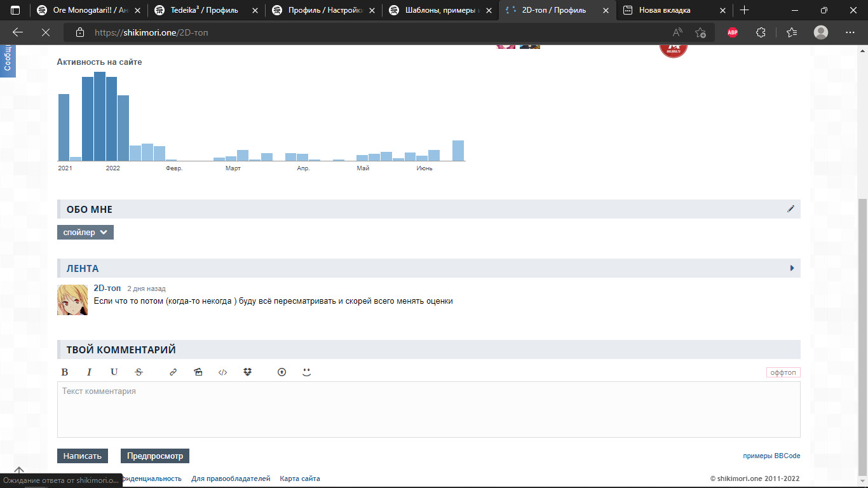868x488 pixels.
Task: Toggle bold formatting in comment editor
Action: click(x=64, y=372)
